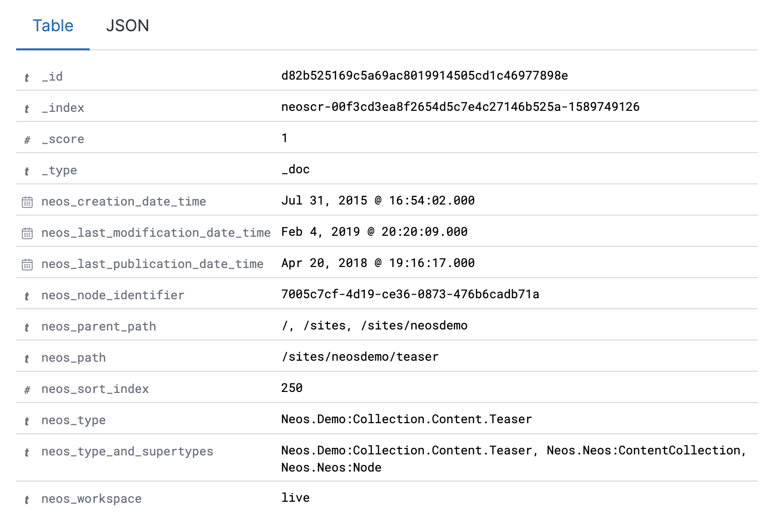774x532 pixels.
Task: Click the _index field name label
Action: pos(63,107)
